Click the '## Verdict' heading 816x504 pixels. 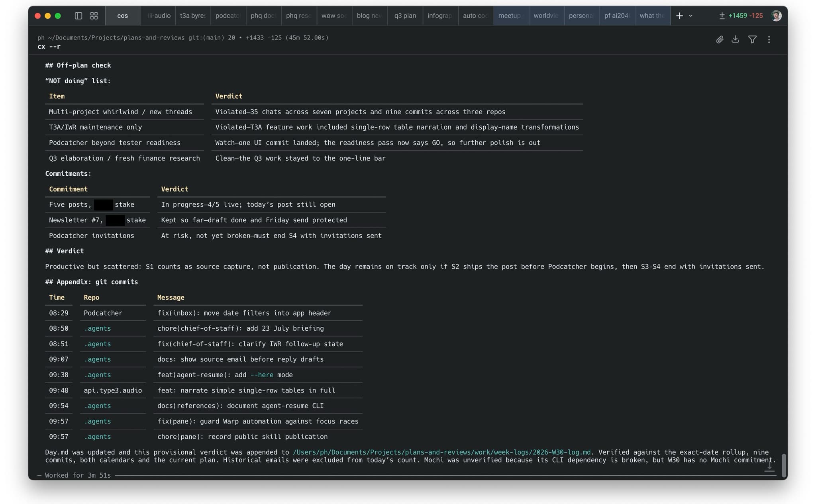[65, 251]
